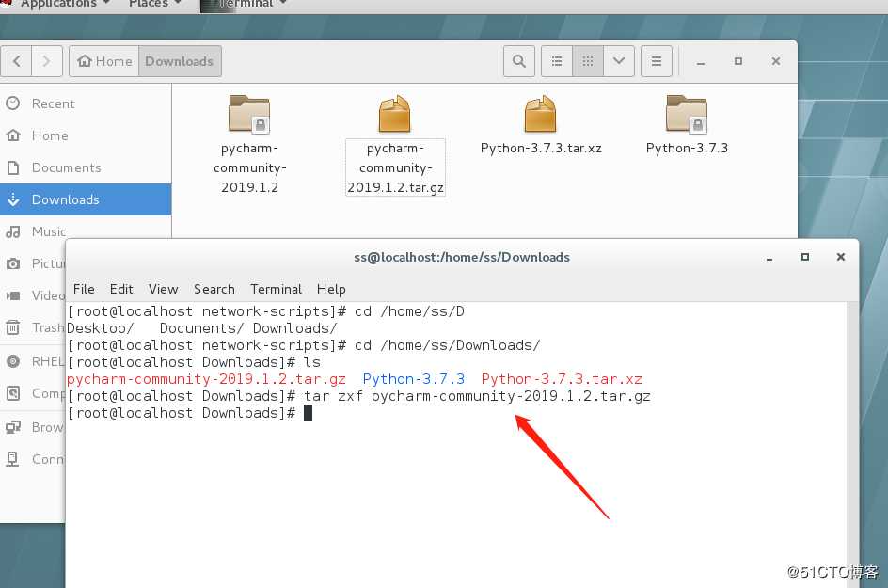The image size is (888, 588).
Task: Click Home house icon in sidebar
Action: click(13, 135)
